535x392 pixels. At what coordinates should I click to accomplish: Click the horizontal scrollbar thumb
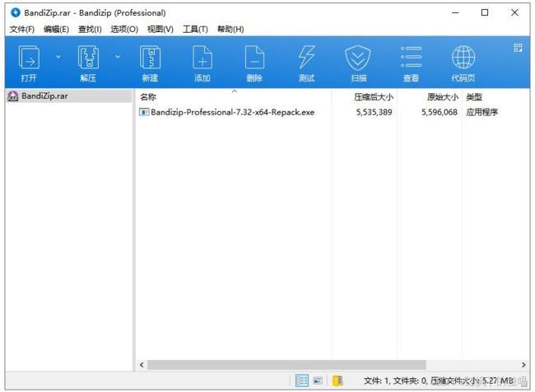point(286,365)
